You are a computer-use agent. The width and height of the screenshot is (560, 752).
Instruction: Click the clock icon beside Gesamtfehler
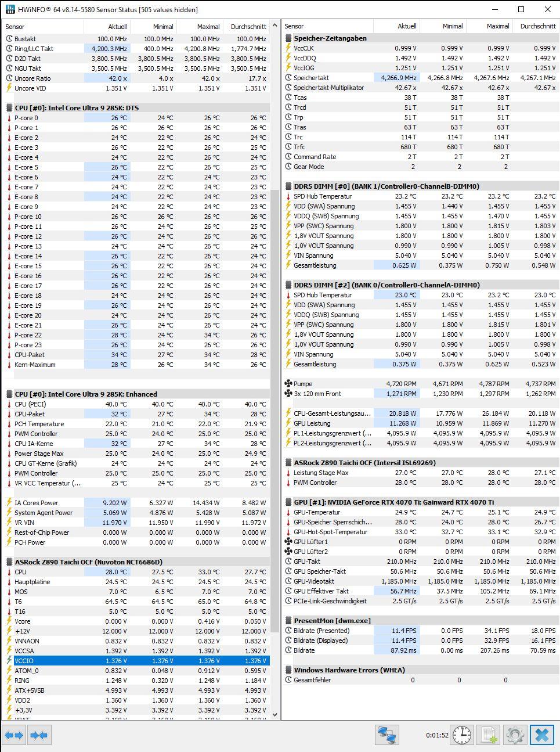(288, 680)
